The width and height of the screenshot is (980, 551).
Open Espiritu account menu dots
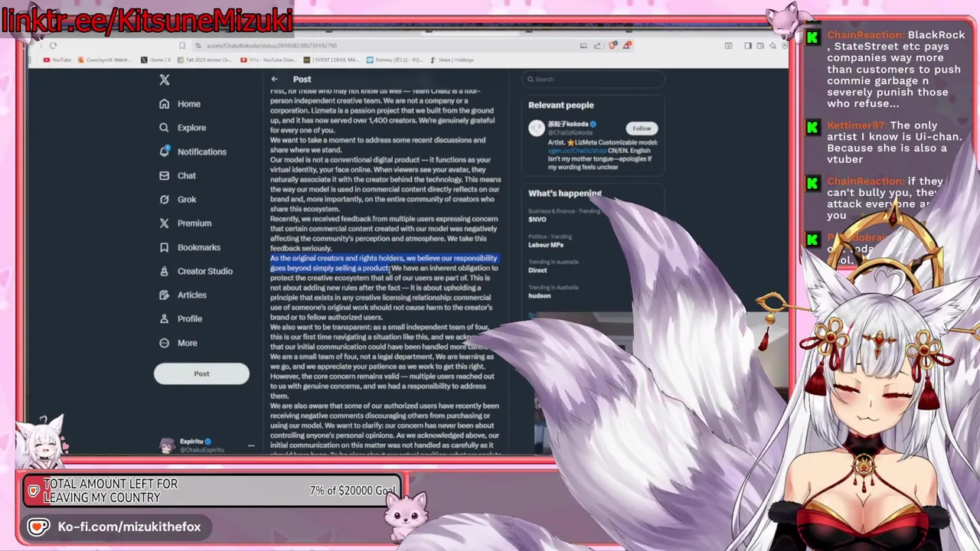pyautogui.click(x=251, y=445)
